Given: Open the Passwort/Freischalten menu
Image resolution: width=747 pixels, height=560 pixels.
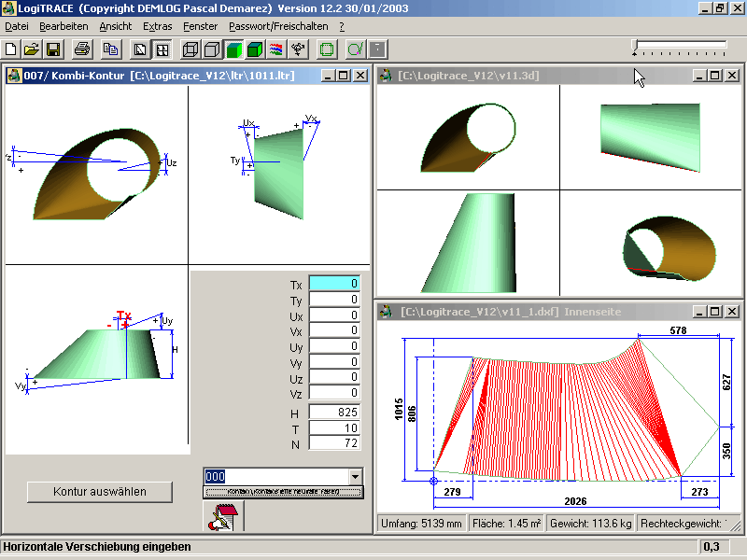Looking at the screenshot, I should click(278, 26).
